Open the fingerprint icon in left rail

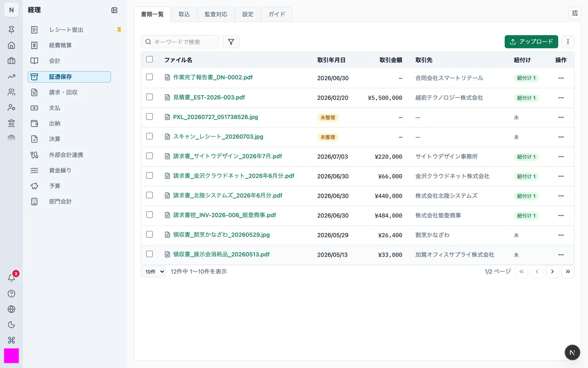click(11, 138)
